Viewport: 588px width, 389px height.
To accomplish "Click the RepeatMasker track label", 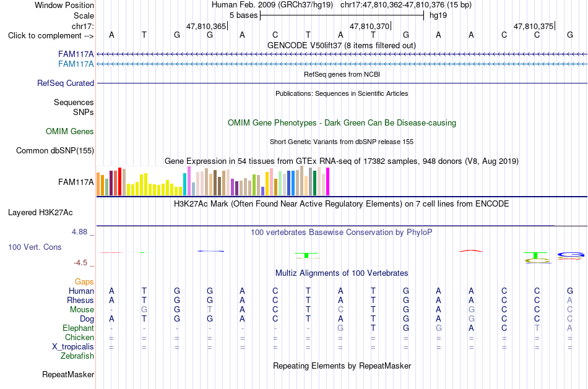I will 68,374.
